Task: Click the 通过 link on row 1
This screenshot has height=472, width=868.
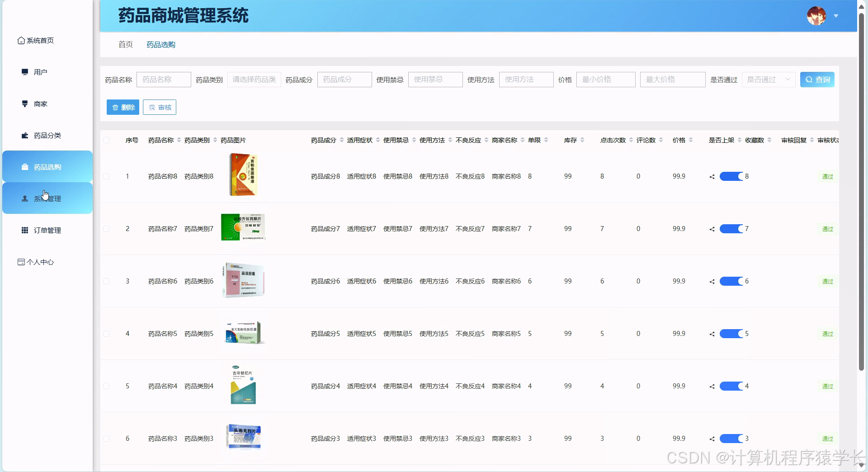Action: click(828, 176)
